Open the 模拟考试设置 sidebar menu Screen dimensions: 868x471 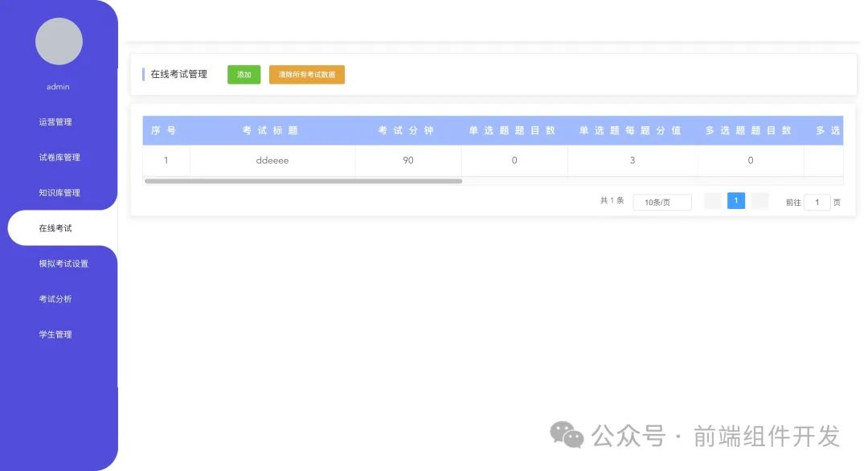pos(63,264)
